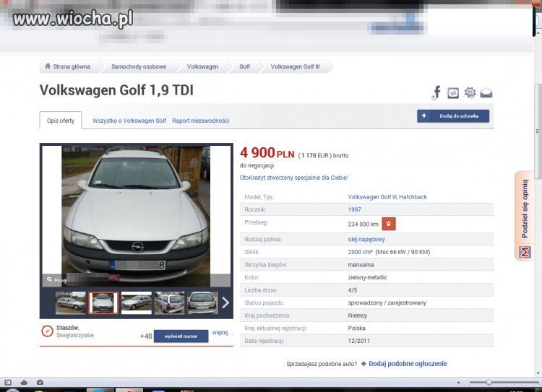Click the więcej... link
Screen dimensions: 542x392
point(223,332)
